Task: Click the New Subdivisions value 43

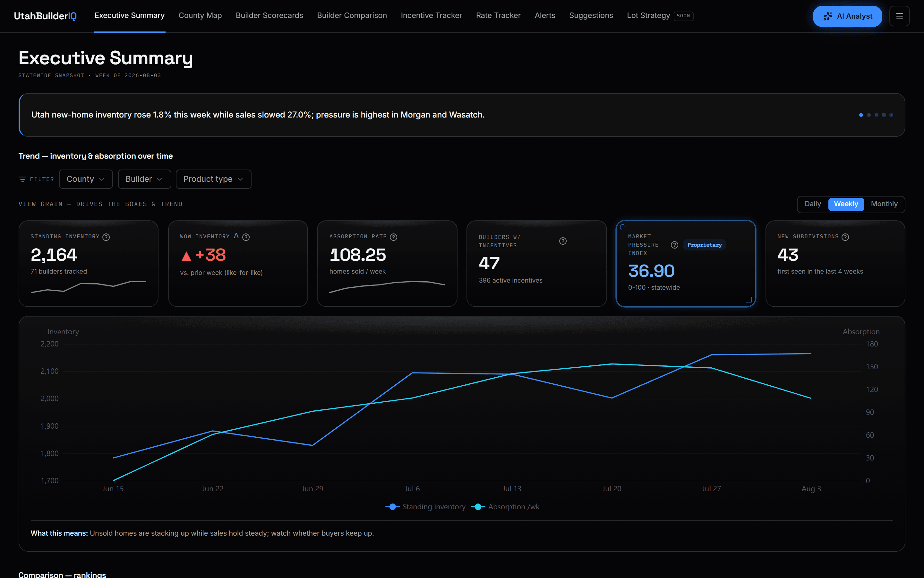Action: [x=787, y=255]
